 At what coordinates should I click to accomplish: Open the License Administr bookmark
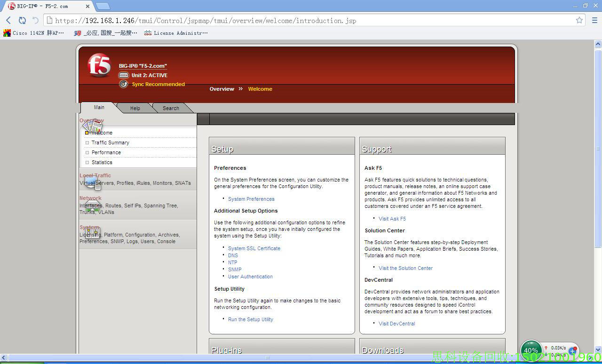click(x=176, y=33)
